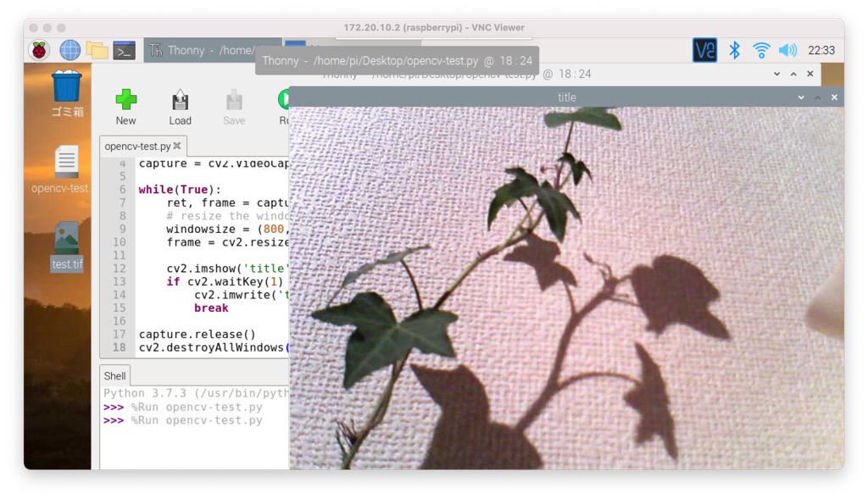Open the Raspberry Pi main menu
The height and width of the screenshot is (499, 868).
pos(40,50)
